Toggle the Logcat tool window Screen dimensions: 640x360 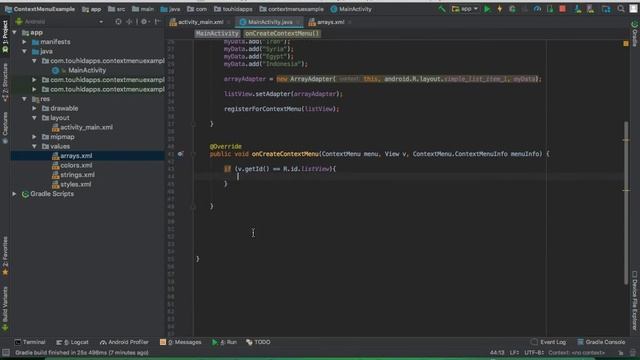(x=72, y=342)
